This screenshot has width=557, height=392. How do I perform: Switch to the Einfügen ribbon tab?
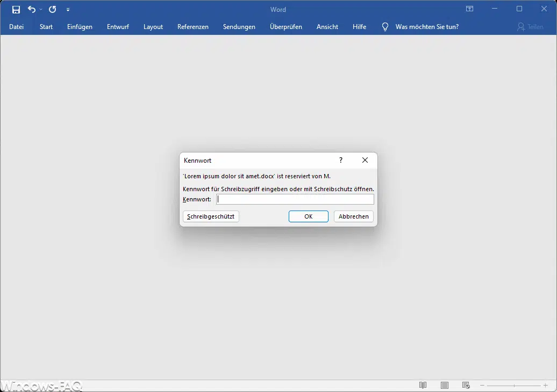tap(80, 27)
